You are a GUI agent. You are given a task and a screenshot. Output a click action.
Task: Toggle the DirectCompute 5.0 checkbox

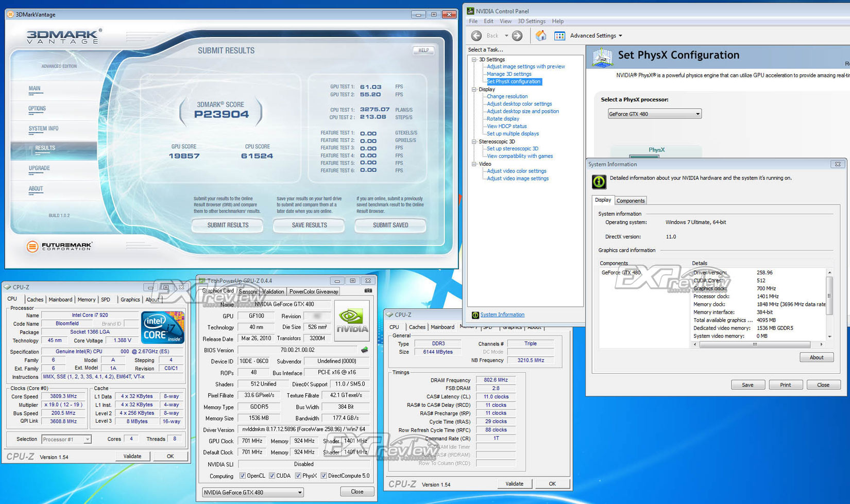[324, 476]
